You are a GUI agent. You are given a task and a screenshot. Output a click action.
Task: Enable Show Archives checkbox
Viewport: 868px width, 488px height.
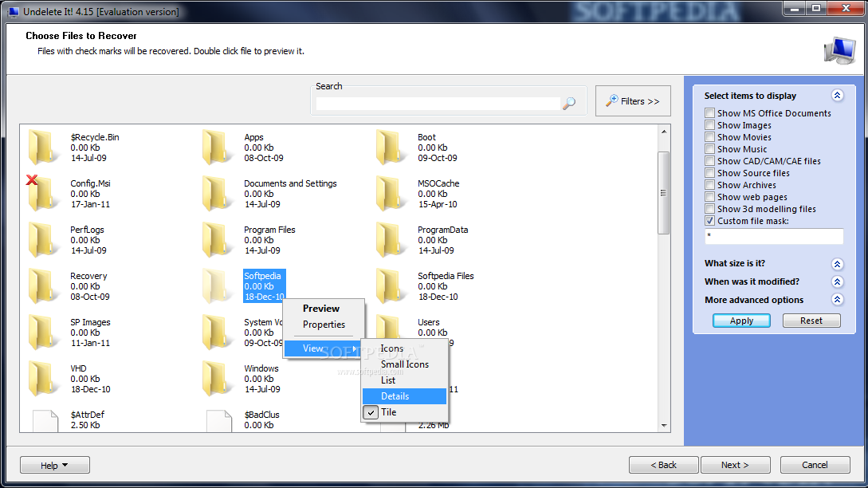click(x=709, y=185)
